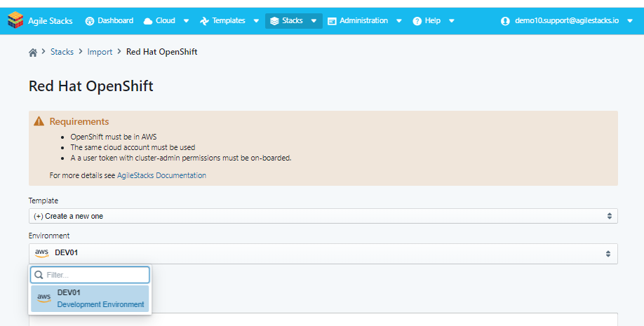Screen dimensions: 644x326
Task: Click the Stacks layers icon
Action: (x=274, y=21)
